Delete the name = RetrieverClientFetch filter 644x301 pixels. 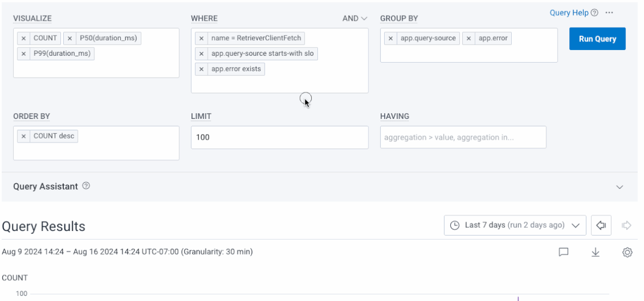tap(201, 38)
